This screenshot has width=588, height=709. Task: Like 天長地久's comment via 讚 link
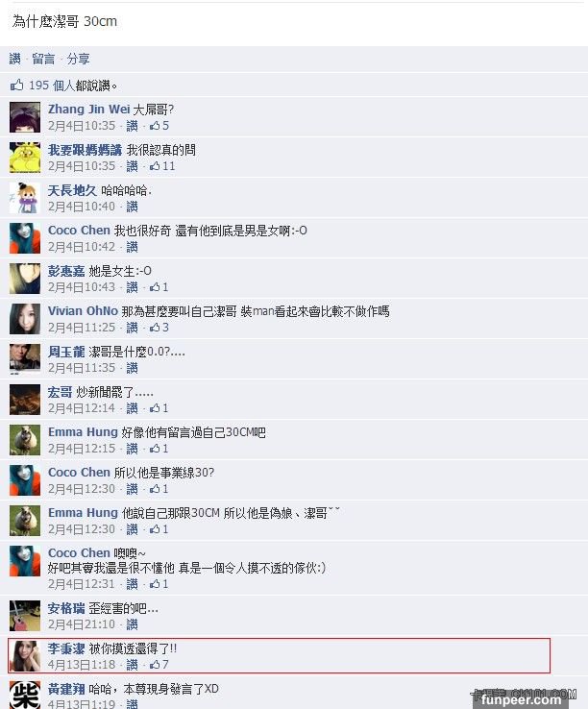[x=132, y=207]
